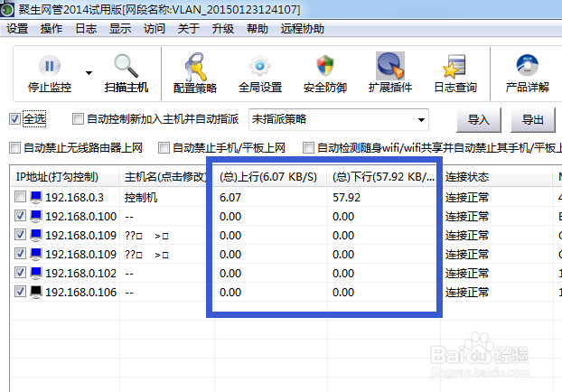562x392 pixels.
Task: Click the Scan Hosts (扫描主机) magnifier icon
Action: click(x=126, y=66)
